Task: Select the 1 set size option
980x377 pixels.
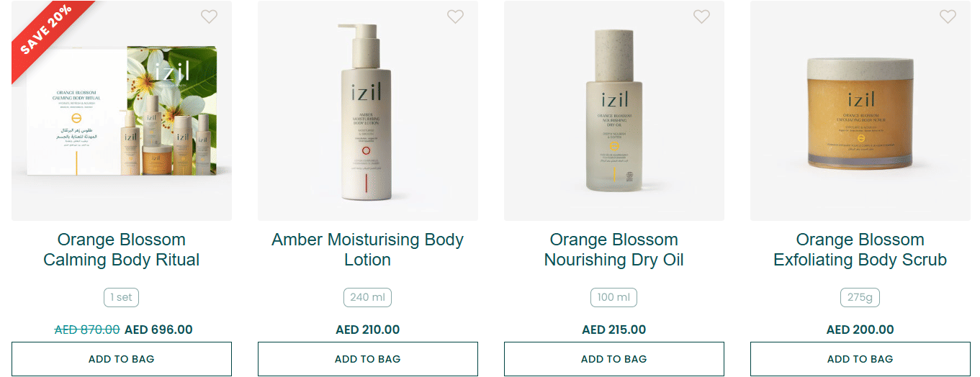Action: pyautogui.click(x=121, y=297)
